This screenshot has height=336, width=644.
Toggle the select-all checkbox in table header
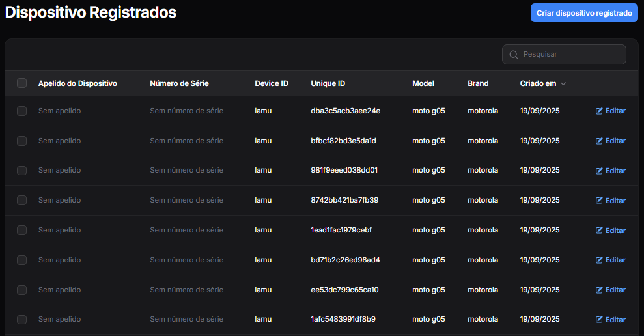tap(22, 83)
